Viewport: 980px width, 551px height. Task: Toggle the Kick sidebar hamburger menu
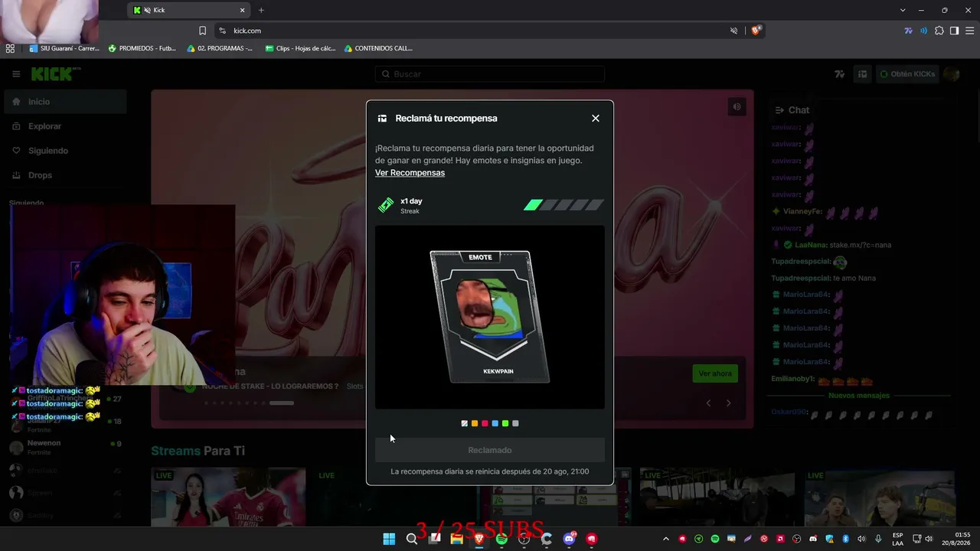click(16, 74)
